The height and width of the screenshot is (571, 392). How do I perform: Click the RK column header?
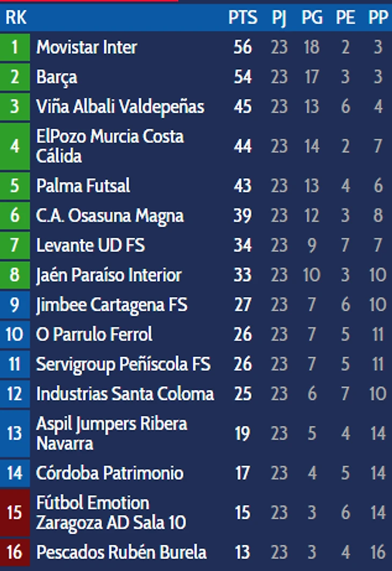16,17
